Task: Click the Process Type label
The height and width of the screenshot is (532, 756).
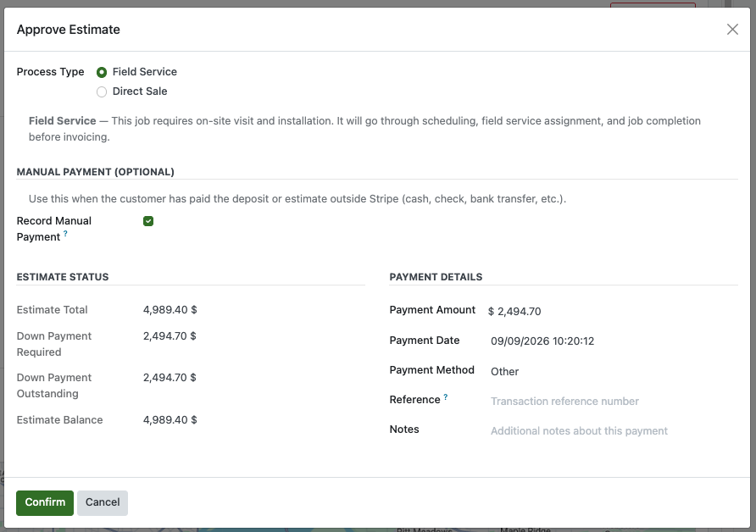Action: [51, 72]
